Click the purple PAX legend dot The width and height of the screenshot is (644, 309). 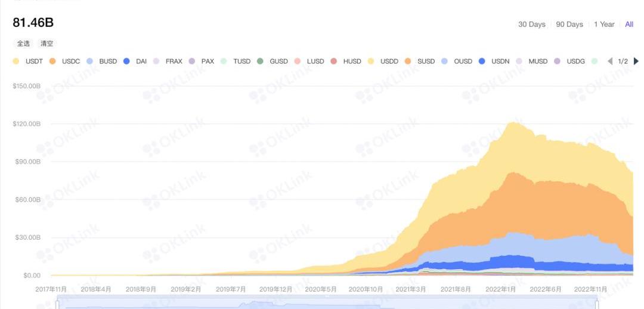click(x=191, y=61)
